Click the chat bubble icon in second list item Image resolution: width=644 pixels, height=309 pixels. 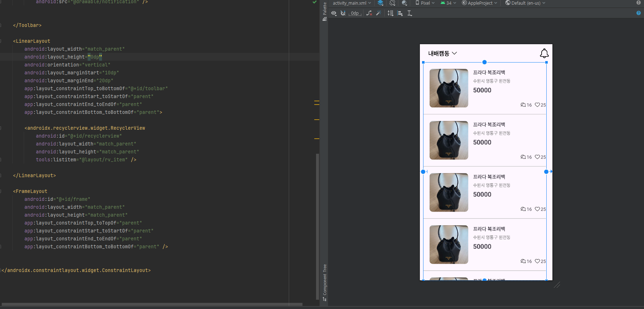point(523,157)
